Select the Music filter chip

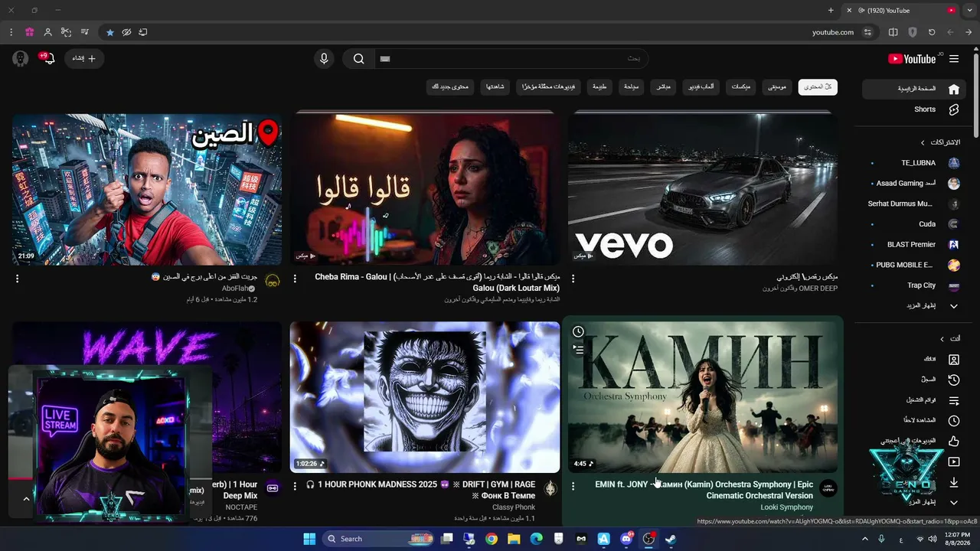[x=776, y=87]
